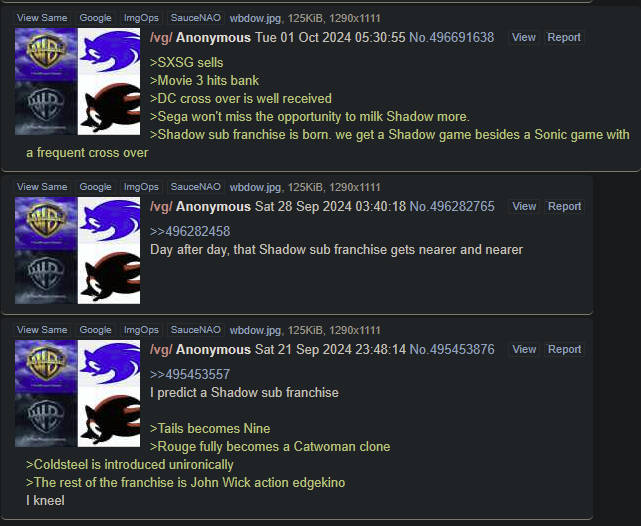641x526 pixels.
Task: Click View Same on the 01 Oct post
Action: [42, 18]
